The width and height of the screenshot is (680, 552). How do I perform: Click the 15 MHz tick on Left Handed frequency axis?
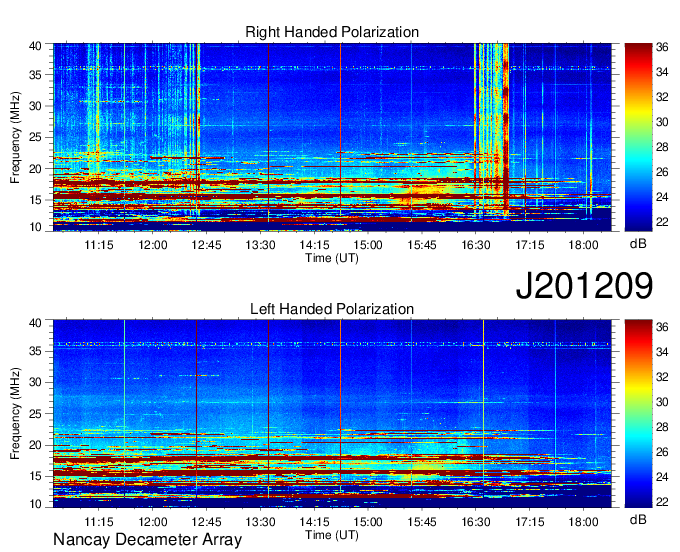coord(35,477)
